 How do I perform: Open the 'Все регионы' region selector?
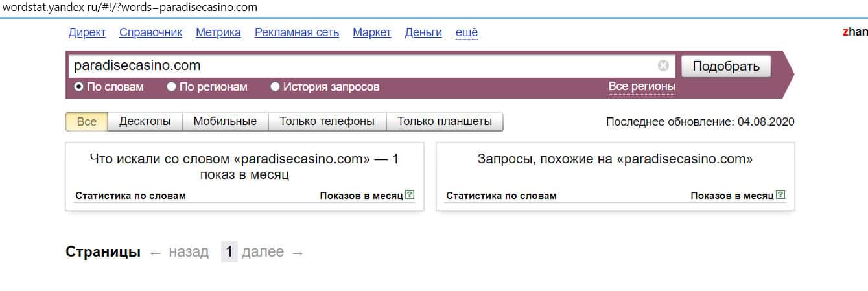click(641, 86)
